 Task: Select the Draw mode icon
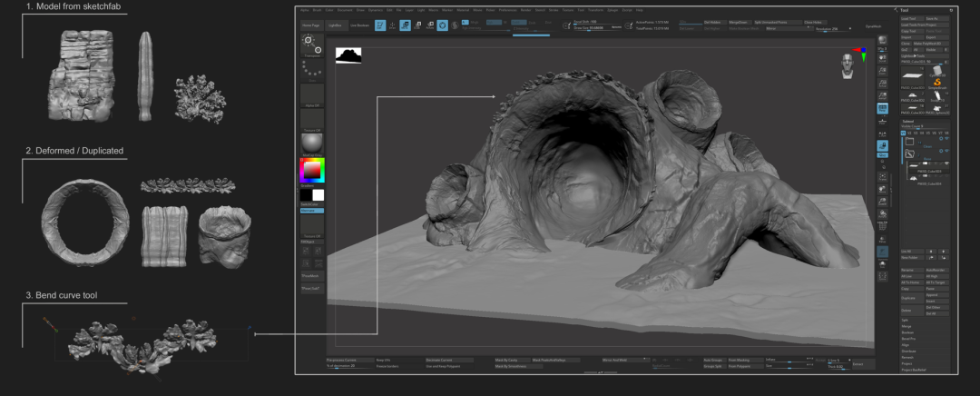[x=394, y=25]
